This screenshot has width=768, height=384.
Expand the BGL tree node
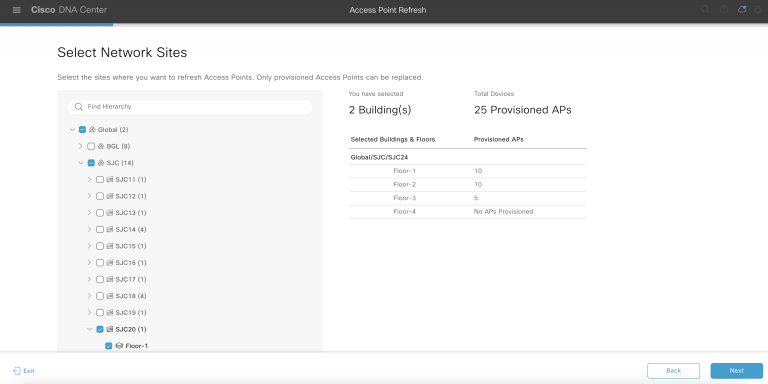click(81, 146)
